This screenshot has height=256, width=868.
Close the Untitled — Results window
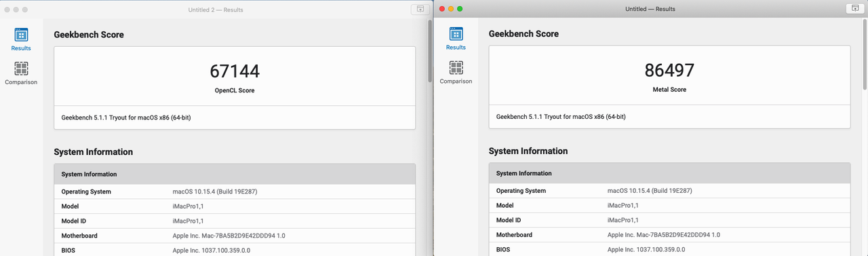pyautogui.click(x=442, y=9)
